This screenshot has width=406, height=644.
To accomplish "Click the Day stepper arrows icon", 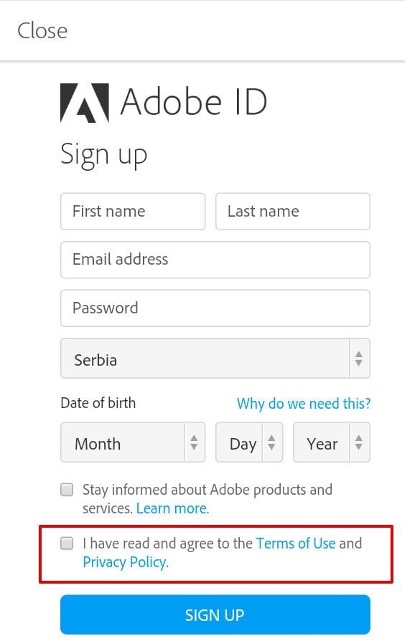I will pyautogui.click(x=271, y=442).
